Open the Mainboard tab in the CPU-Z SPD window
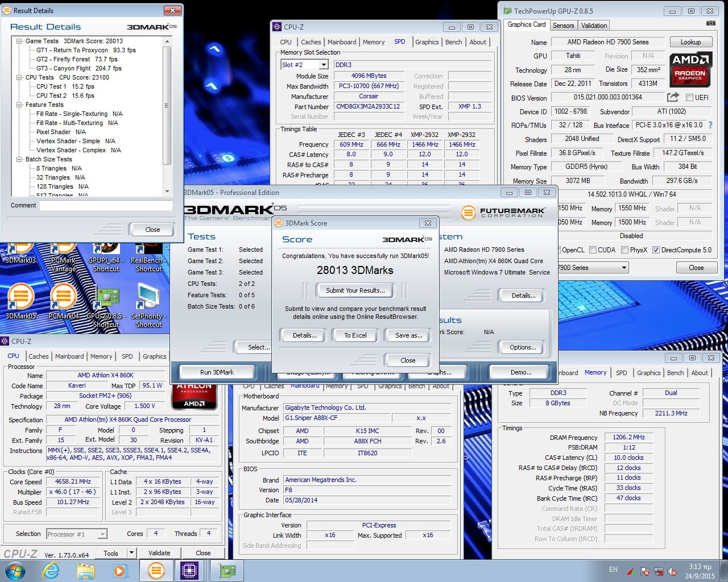Screen dimensions: 728x582 point(342,42)
